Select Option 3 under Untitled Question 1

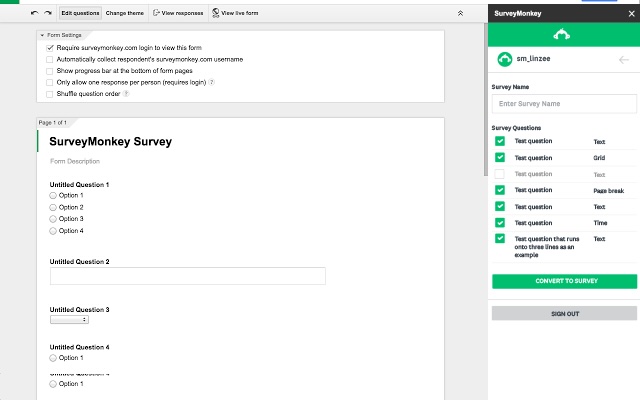point(53,219)
